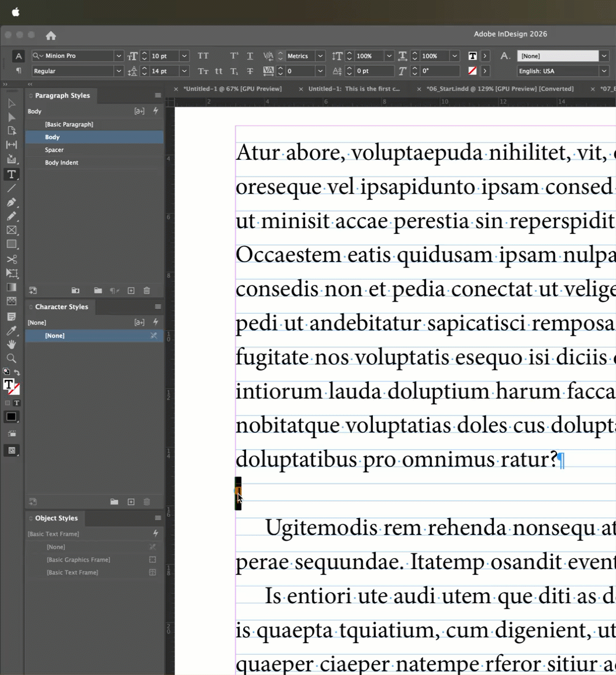
Task: Delete selected paragraph style
Action: [147, 291]
